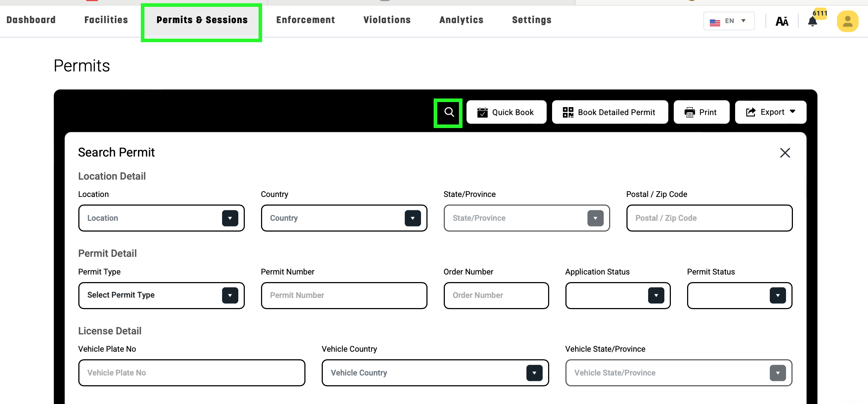
Task: Click the Book Detailed Permit QR icon
Action: 568,113
